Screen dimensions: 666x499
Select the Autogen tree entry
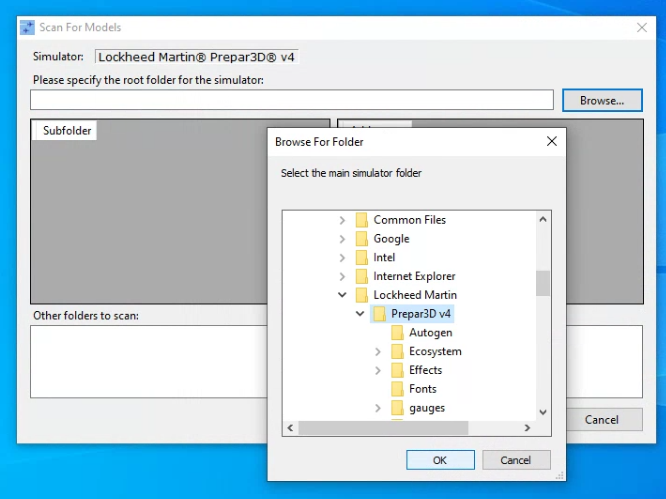click(x=431, y=333)
